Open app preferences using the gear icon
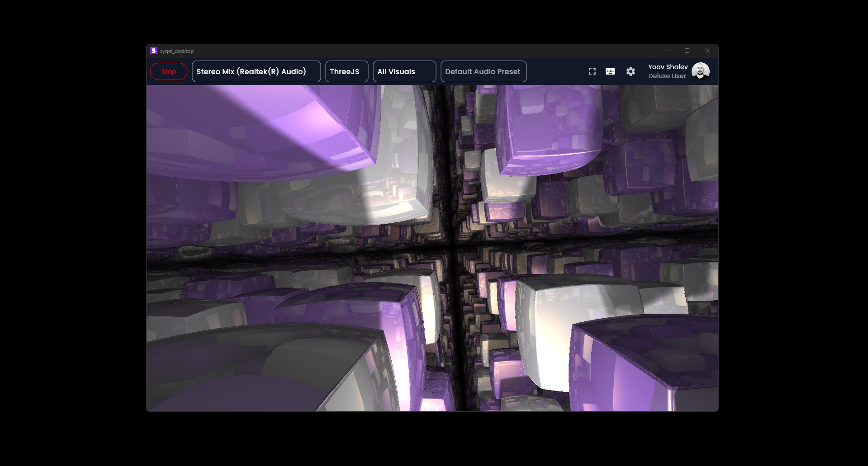The width and height of the screenshot is (868, 466). [x=631, y=71]
